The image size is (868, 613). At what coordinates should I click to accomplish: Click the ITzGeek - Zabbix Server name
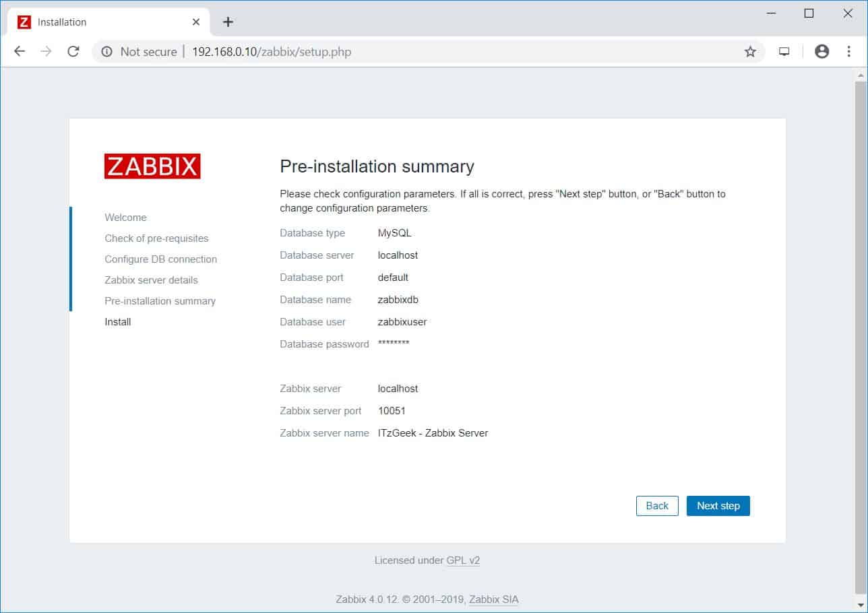pyautogui.click(x=433, y=433)
